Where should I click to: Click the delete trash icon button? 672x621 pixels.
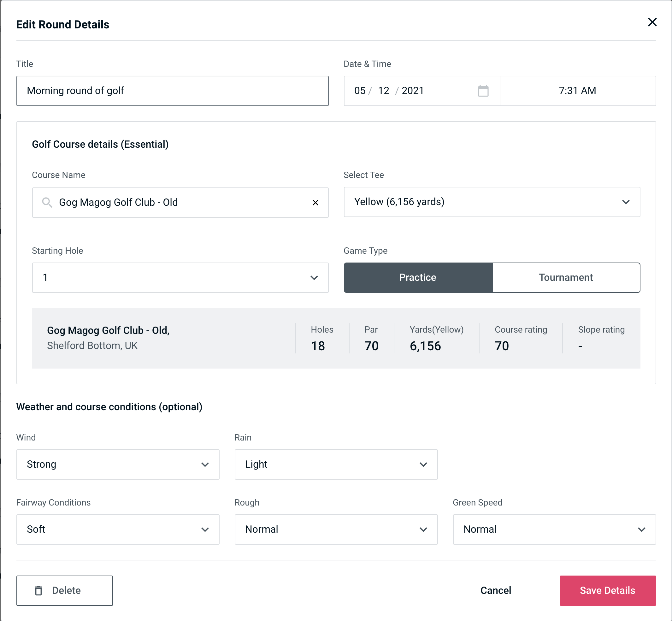[39, 591]
